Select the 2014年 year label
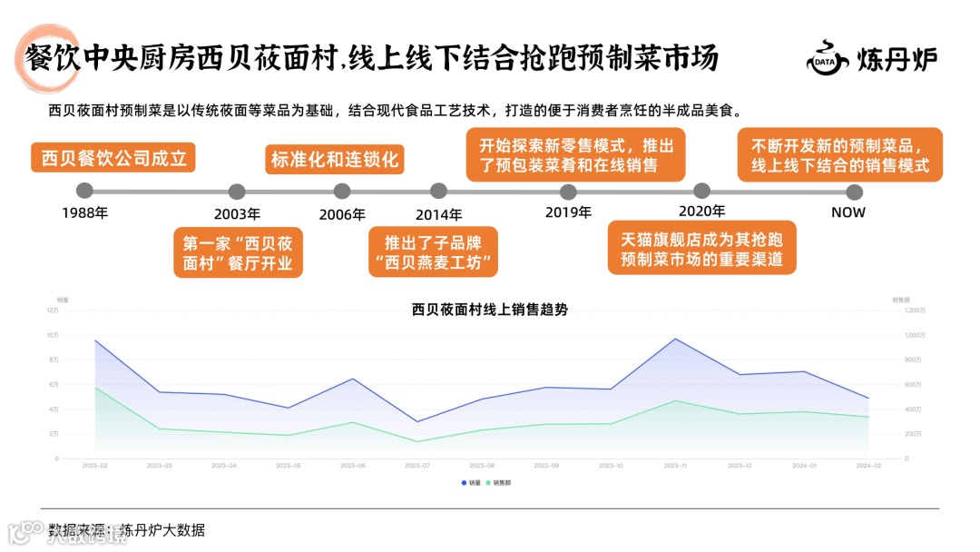 point(439,215)
